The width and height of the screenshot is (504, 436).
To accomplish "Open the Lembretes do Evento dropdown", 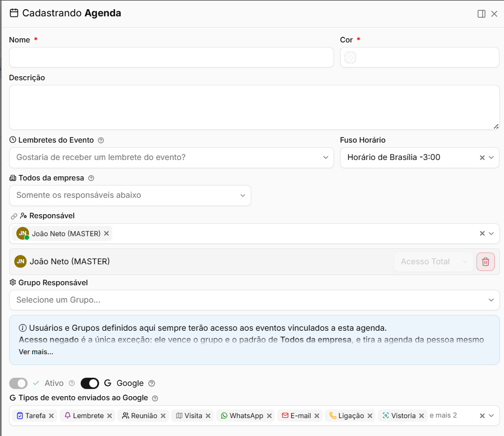I will (x=172, y=157).
